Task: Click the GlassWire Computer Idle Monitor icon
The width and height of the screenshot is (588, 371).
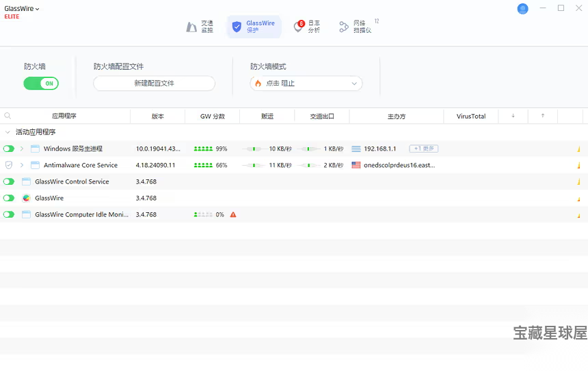Action: coord(26,215)
